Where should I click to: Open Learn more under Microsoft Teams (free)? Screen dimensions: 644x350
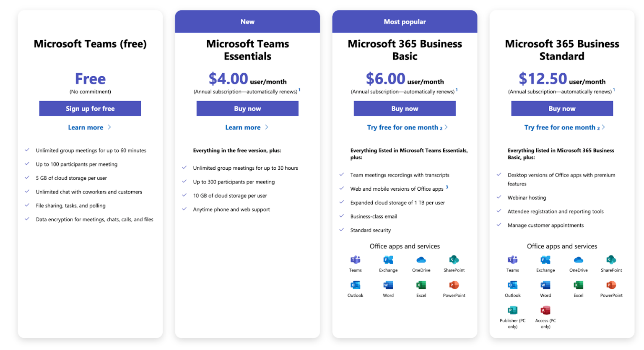click(x=86, y=127)
